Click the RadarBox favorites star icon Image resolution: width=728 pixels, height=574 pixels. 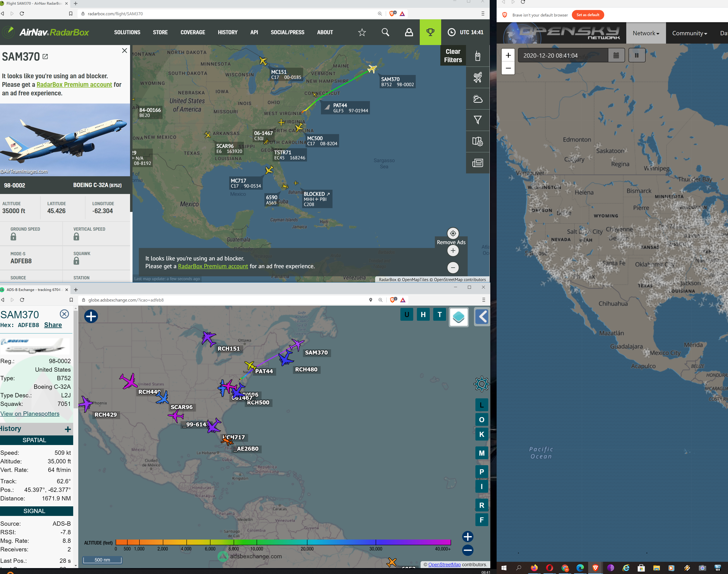pyautogui.click(x=362, y=32)
